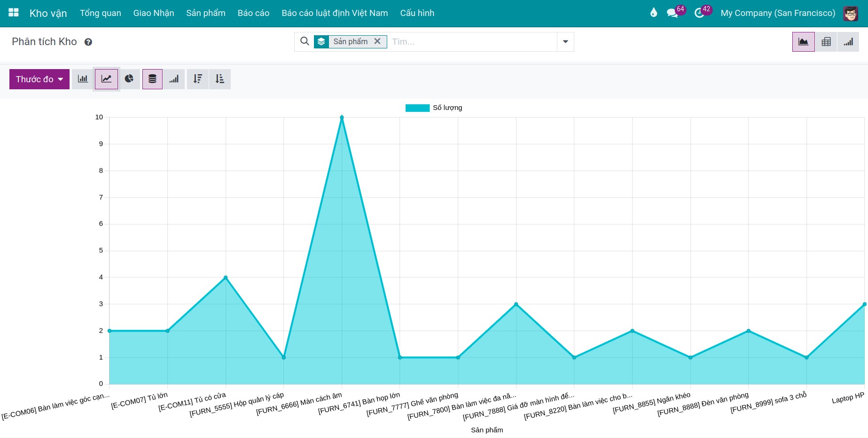Sort chart in descending order
This screenshot has width=868, height=438.
tap(198, 79)
